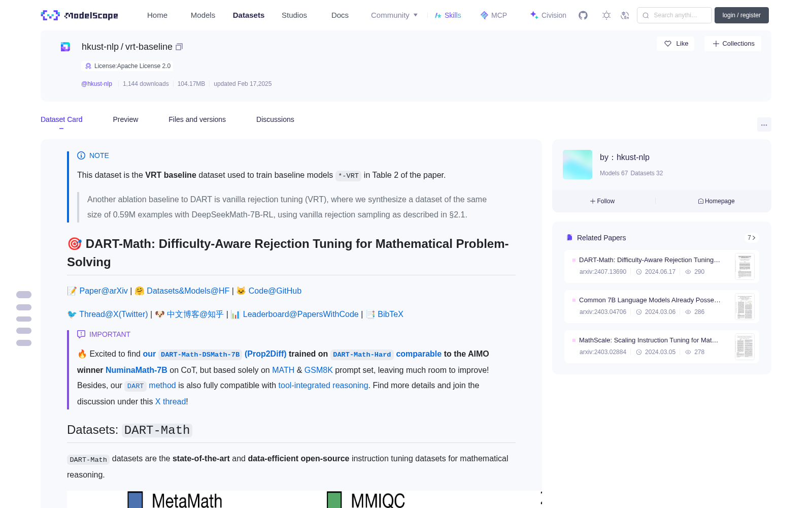Click the Skills sparkle link

(x=448, y=15)
